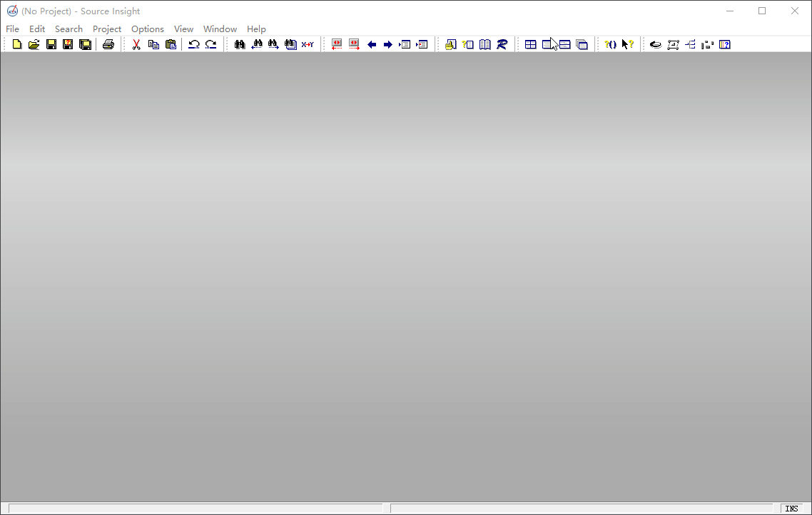Click the yellow question mark page icon
812x515 pixels.
tap(467, 44)
